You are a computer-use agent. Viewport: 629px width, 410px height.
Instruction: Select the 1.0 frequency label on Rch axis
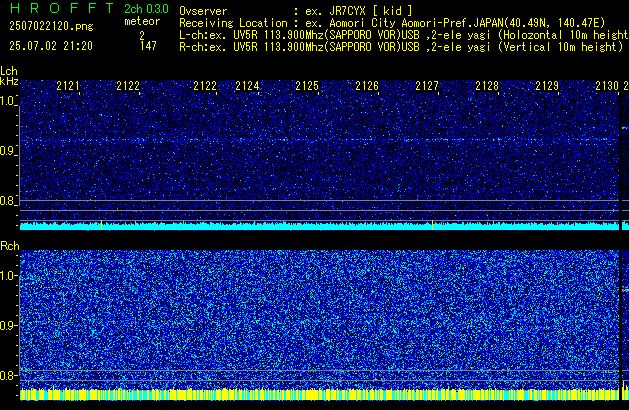[7, 276]
